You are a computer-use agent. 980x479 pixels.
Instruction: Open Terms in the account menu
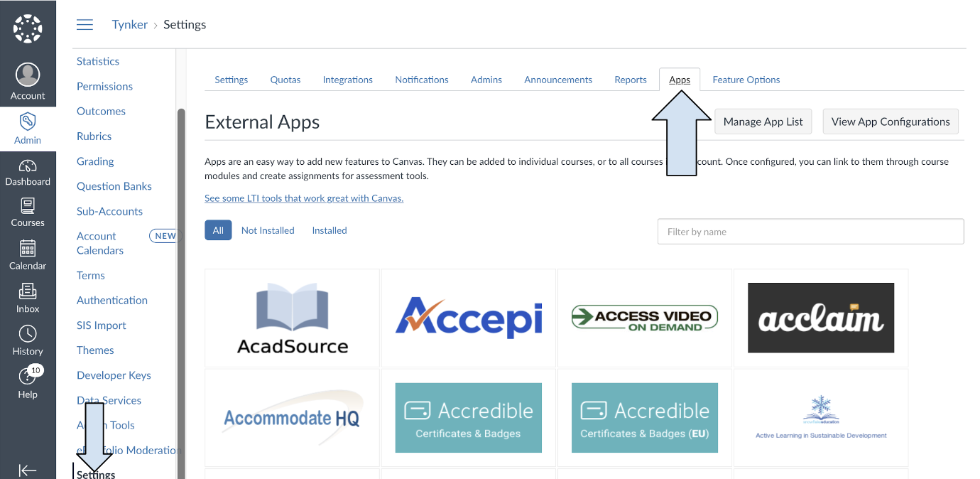point(91,275)
